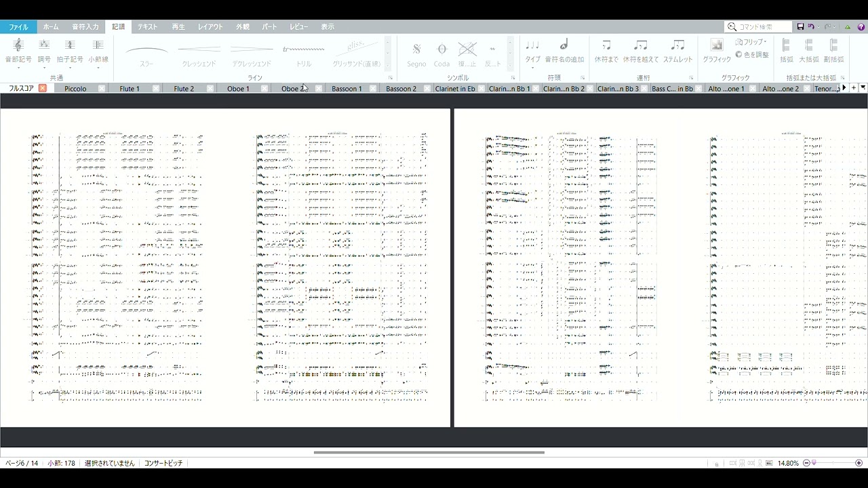Viewport: 868px width, 488px height.
Task: Click the zoom slider in status bar
Action: pyautogui.click(x=833, y=463)
